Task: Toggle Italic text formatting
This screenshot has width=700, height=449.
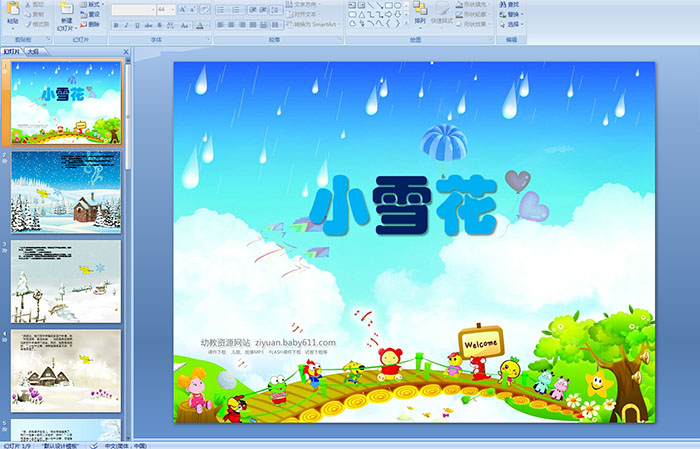Action: pyautogui.click(x=126, y=25)
